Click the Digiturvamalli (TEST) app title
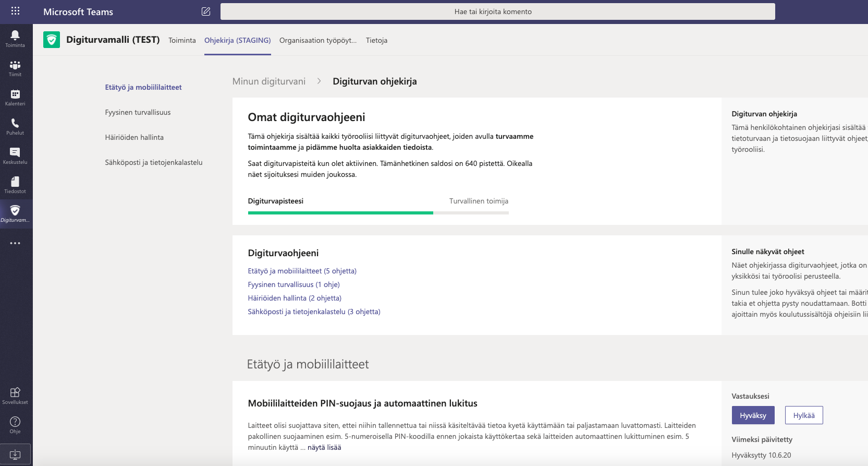Viewport: 868px width, 466px height. pyautogui.click(x=113, y=40)
